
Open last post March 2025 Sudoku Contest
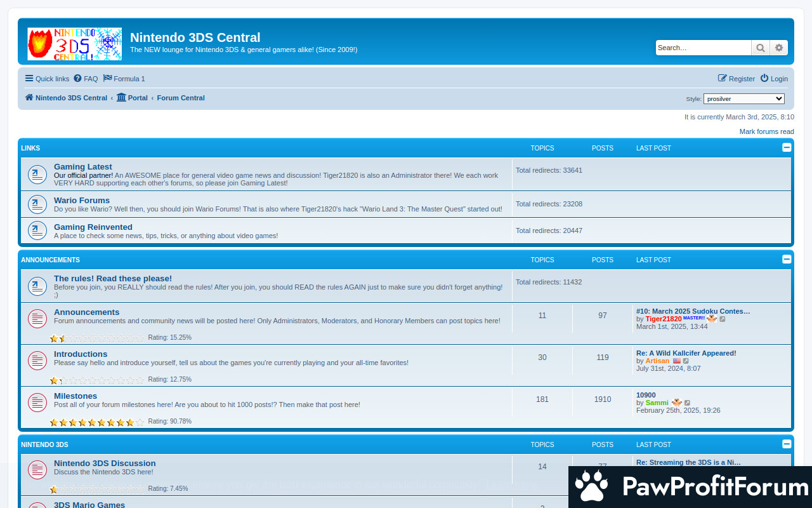coord(693,311)
